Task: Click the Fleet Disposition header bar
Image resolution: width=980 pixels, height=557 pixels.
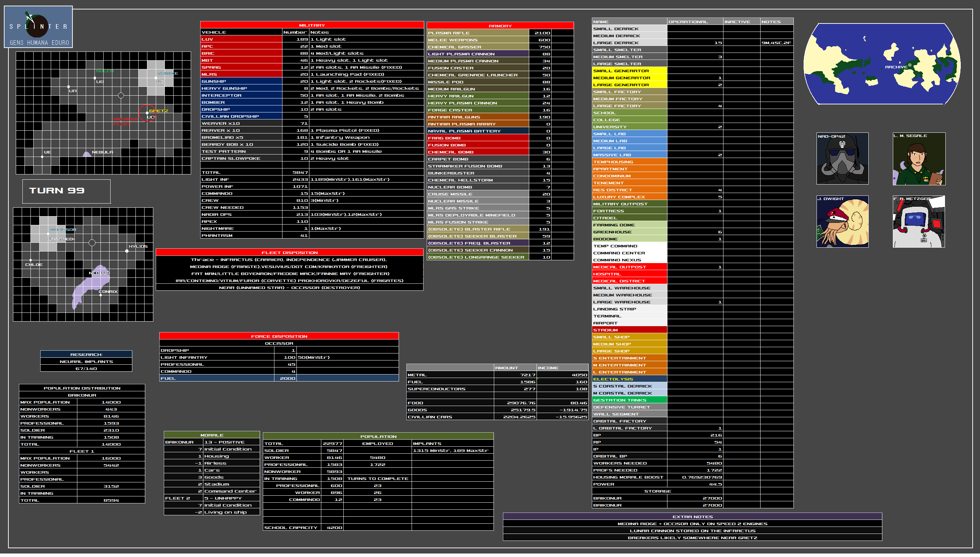Action: (289, 253)
